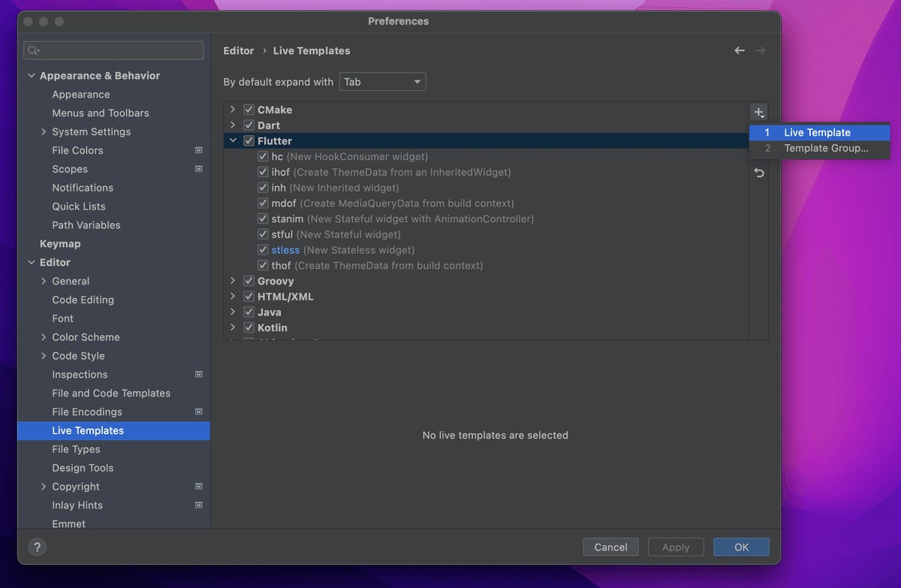This screenshot has height=588, width=901.
Task: Click the Cancel button
Action: 610,547
